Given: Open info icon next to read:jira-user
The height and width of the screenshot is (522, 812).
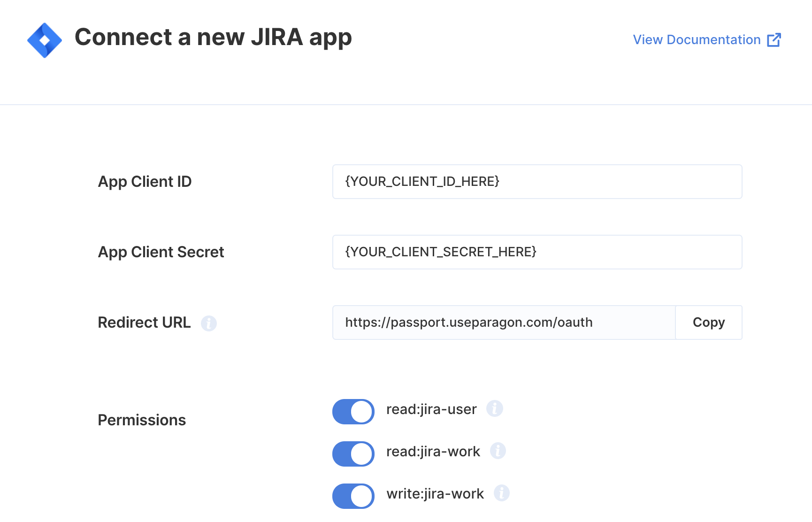Looking at the screenshot, I should [495, 408].
